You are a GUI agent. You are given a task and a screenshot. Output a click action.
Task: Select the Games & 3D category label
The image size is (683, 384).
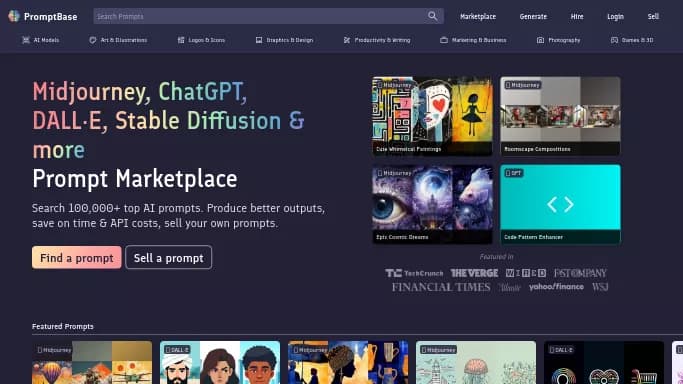[x=637, y=40]
